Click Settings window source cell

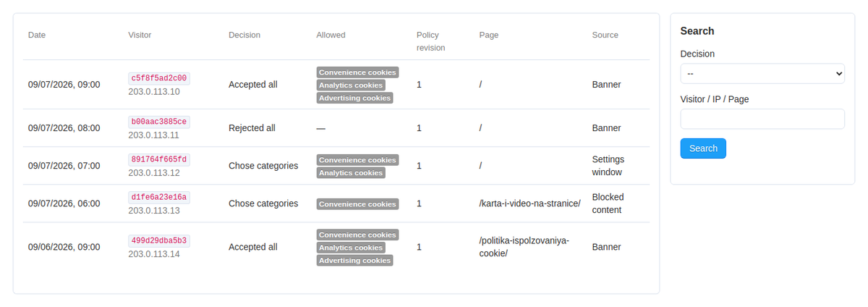point(608,166)
